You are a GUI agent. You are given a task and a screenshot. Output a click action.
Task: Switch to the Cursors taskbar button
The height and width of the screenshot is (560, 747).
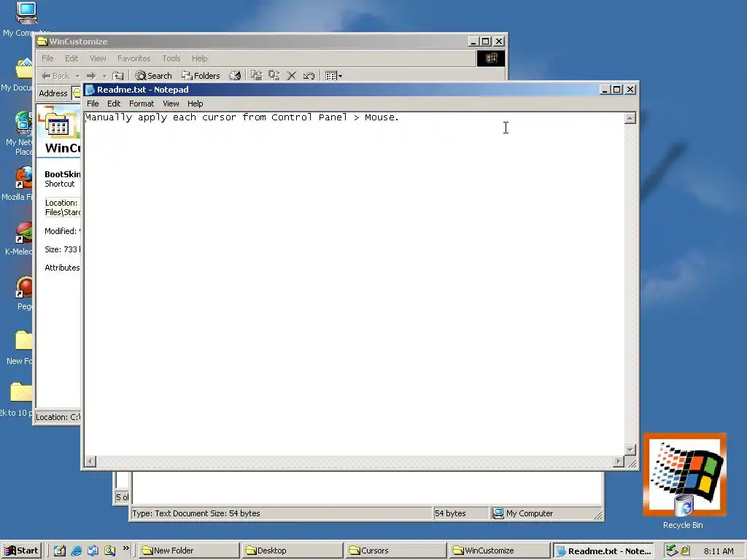(x=395, y=551)
